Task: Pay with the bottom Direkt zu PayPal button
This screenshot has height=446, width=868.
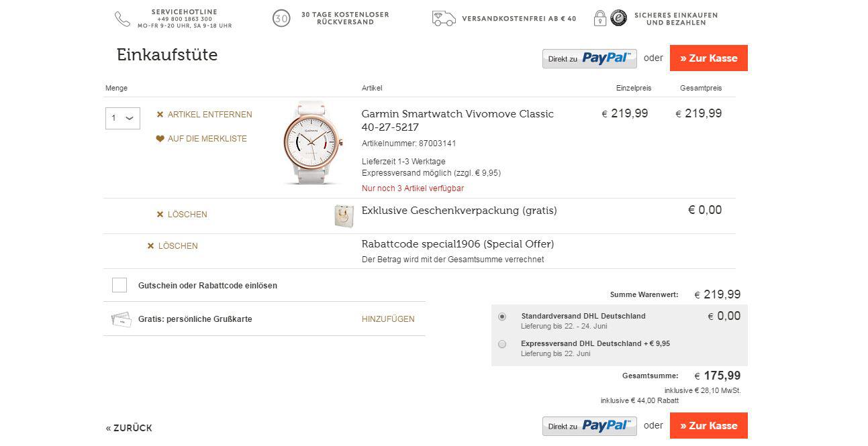Action: pyautogui.click(x=589, y=426)
